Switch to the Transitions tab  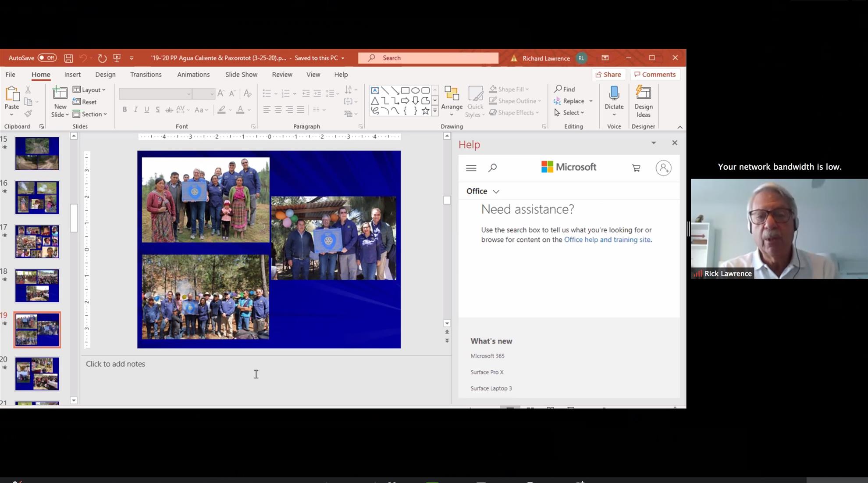pos(146,75)
